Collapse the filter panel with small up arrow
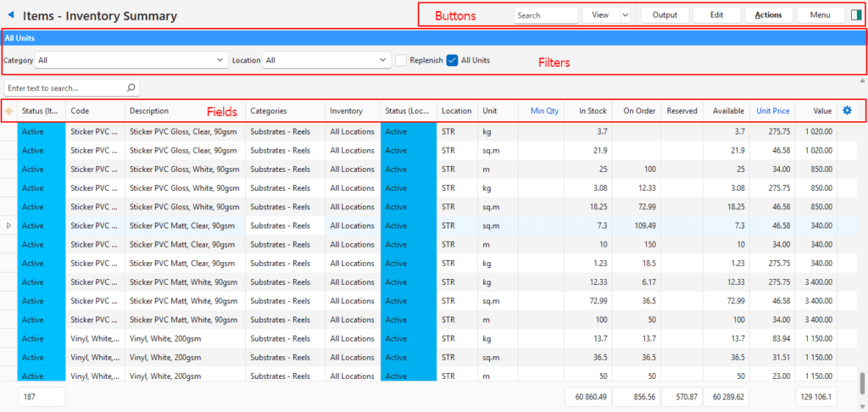 [862, 80]
